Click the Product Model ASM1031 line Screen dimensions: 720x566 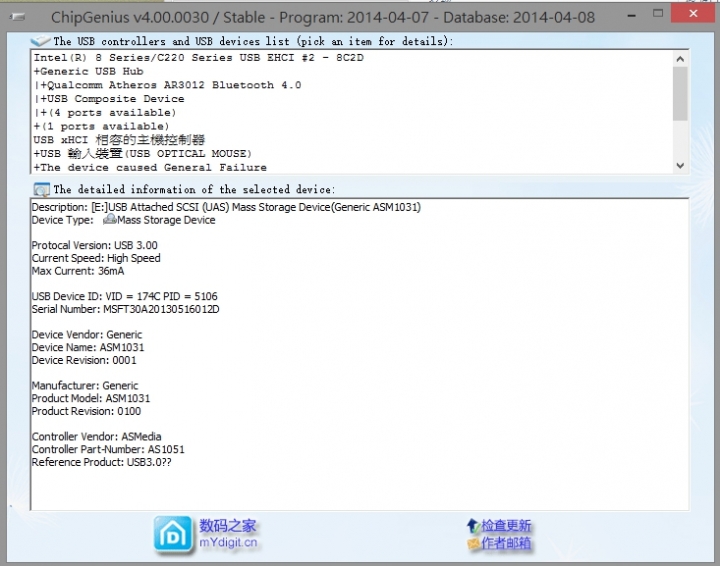(90, 398)
